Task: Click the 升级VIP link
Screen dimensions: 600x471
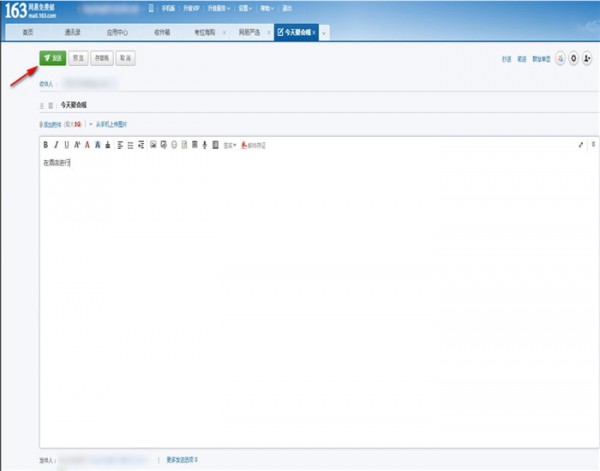Action: [x=191, y=8]
